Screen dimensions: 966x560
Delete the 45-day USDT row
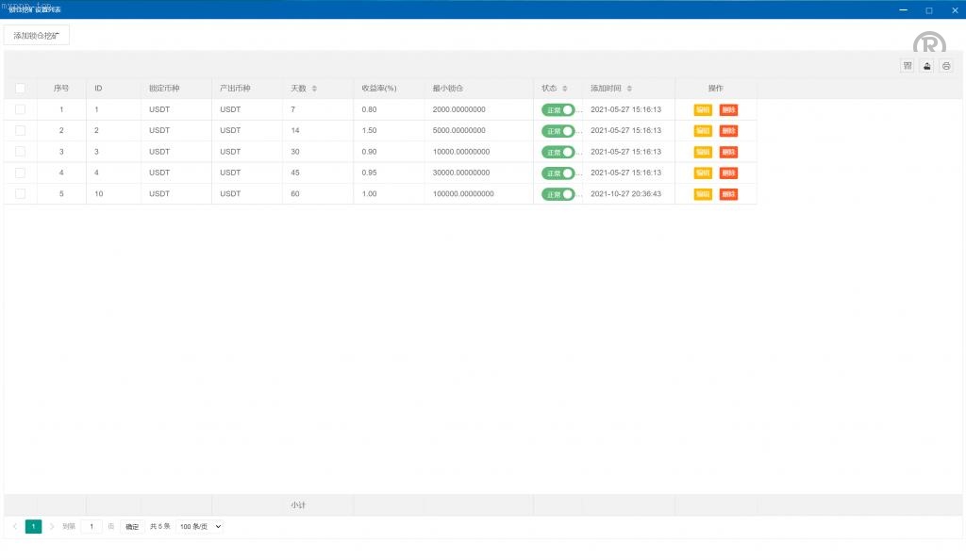point(728,173)
